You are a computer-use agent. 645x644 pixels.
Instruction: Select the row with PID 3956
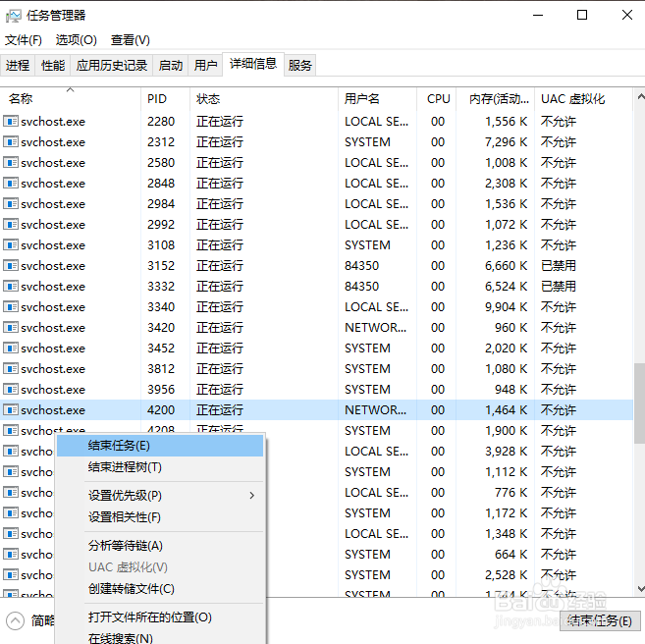316,389
